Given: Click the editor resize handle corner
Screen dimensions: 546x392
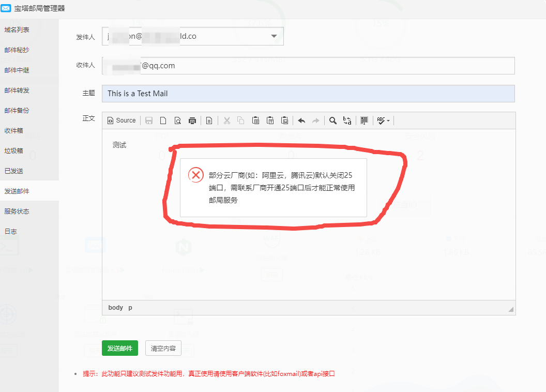Looking at the screenshot, I should 511,309.
